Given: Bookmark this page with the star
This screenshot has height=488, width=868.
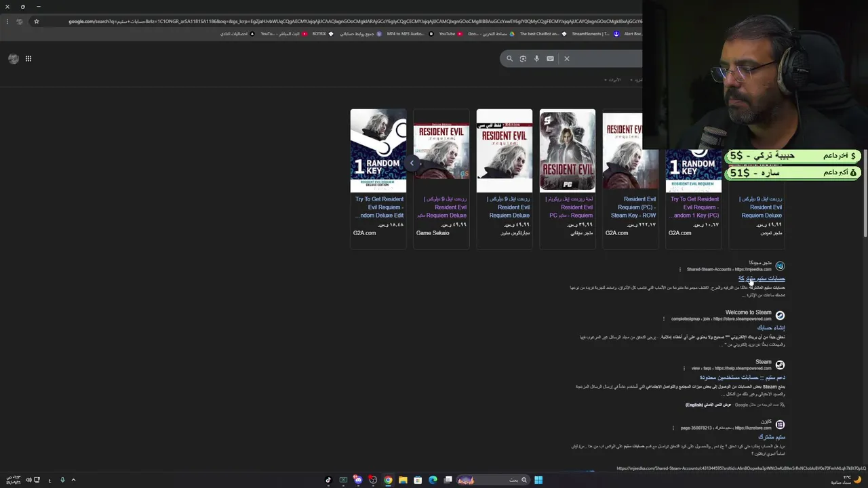Looking at the screenshot, I should (37, 22).
